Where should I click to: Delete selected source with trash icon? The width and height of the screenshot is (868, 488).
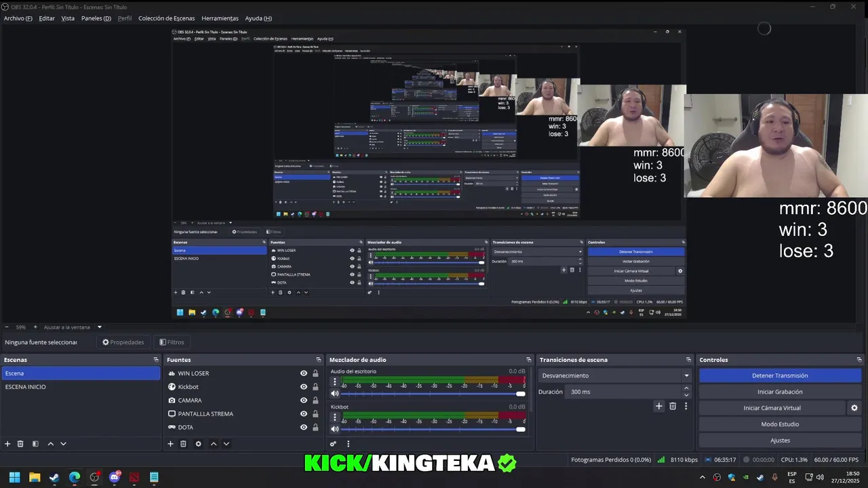point(183,444)
